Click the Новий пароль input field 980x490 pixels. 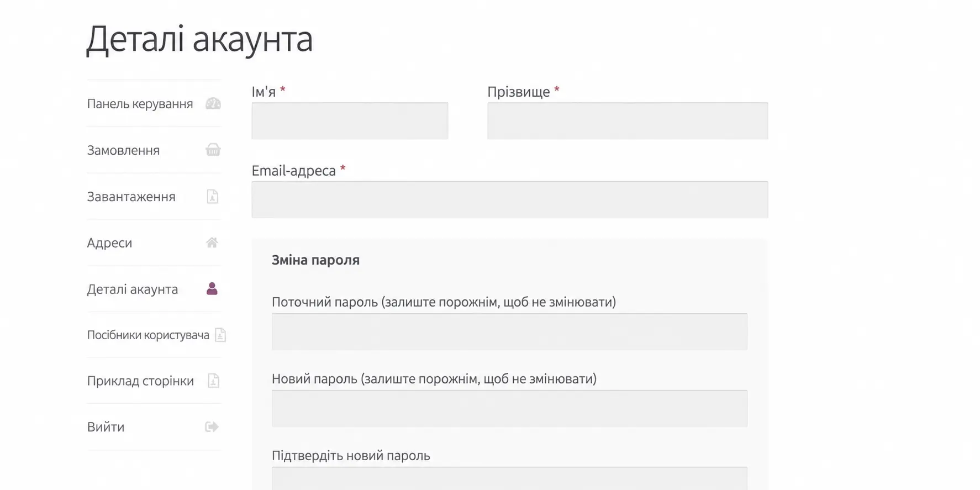pos(509,408)
